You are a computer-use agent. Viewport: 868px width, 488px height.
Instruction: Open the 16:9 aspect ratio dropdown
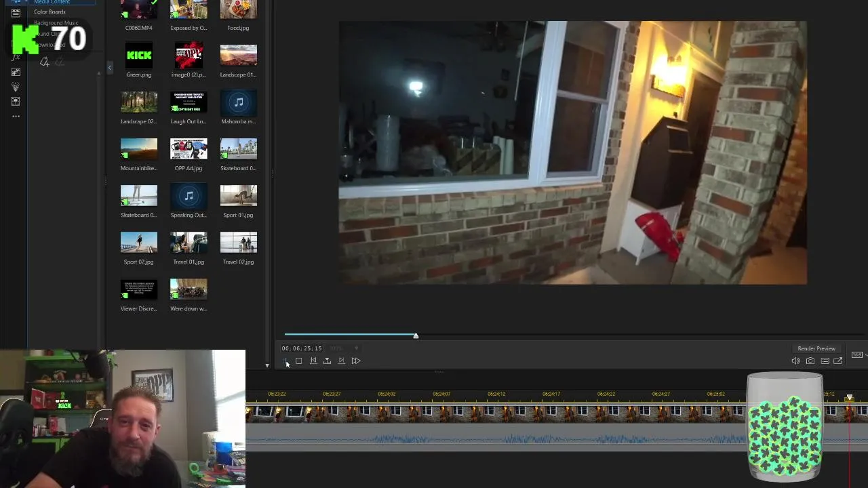[x=858, y=354]
